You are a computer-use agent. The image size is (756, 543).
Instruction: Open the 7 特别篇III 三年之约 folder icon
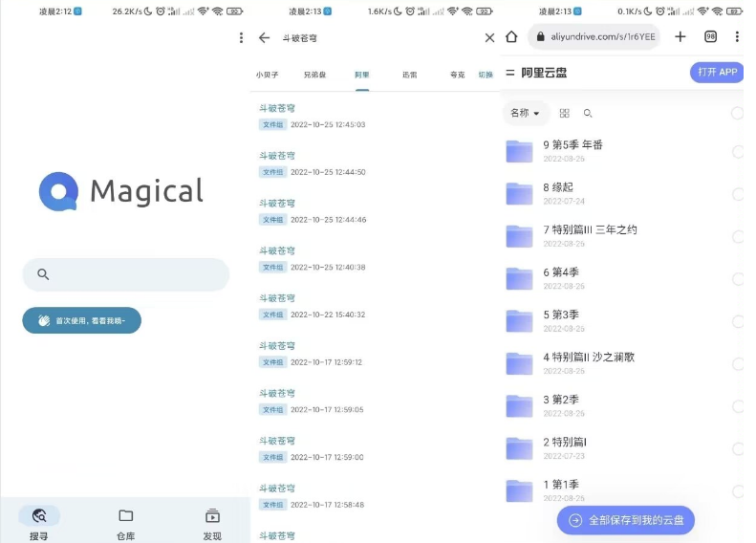coord(519,236)
